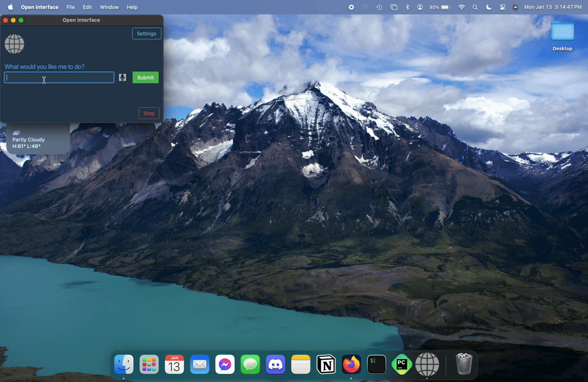Screen dimensions: 588x382
Task: Open Firefox in the dock
Action: point(351,365)
